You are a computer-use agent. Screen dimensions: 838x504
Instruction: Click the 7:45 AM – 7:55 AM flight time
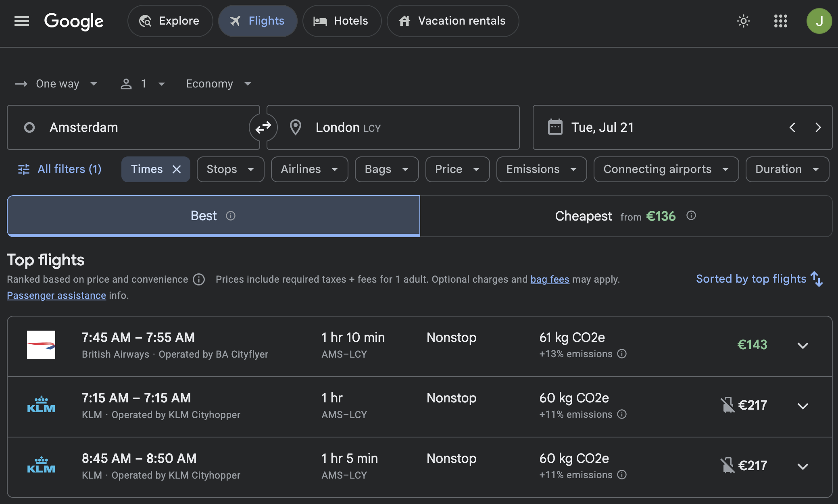click(138, 337)
